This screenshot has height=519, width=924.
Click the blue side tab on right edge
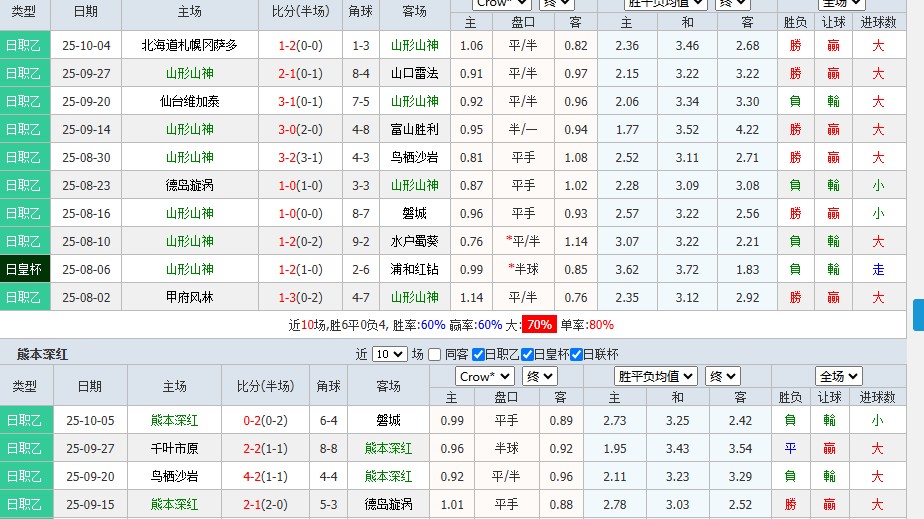918,314
